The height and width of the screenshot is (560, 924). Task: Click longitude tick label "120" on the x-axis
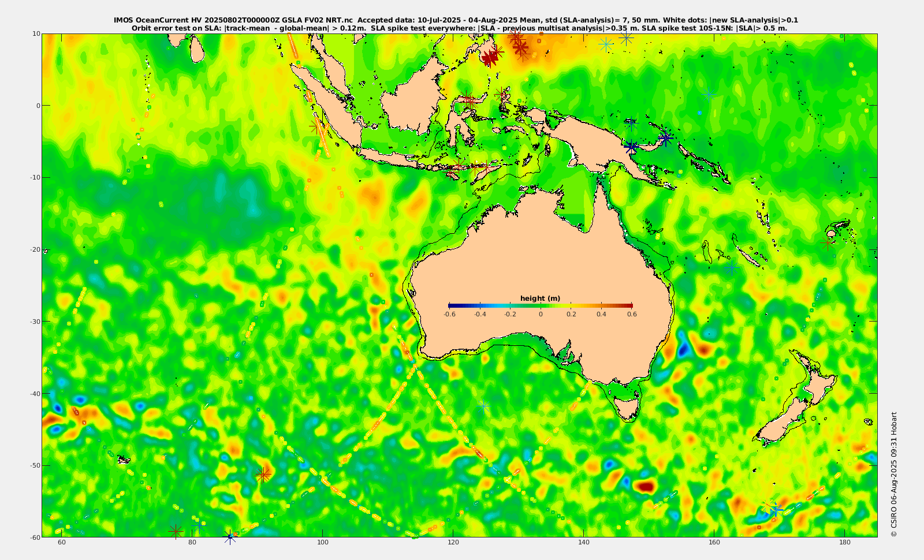[x=453, y=542]
